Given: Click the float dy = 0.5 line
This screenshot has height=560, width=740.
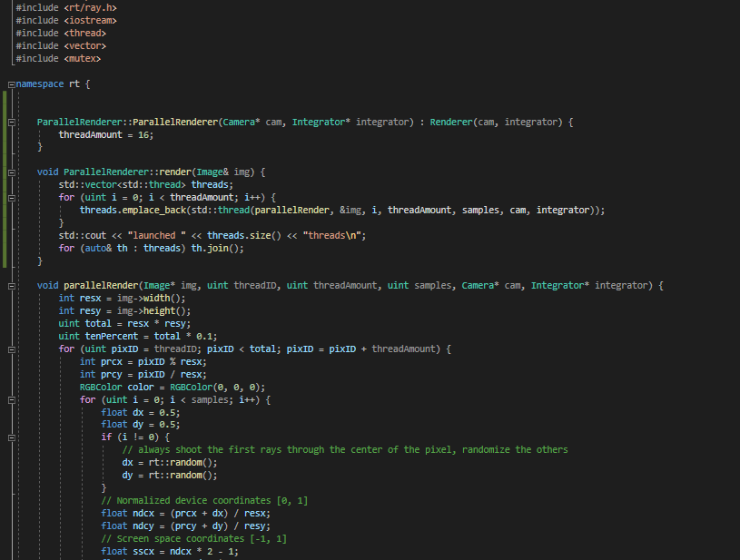Looking at the screenshot, I should [141, 425].
